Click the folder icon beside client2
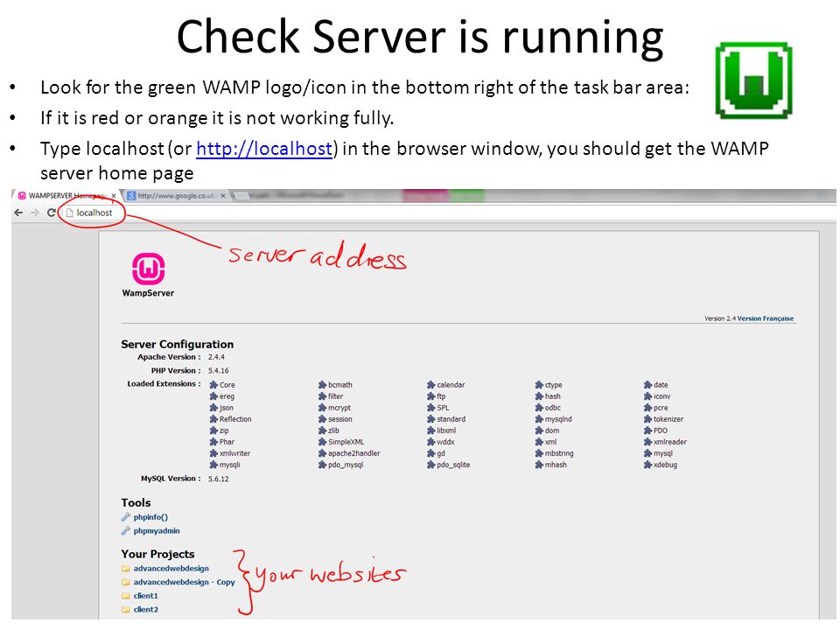Screen dimensions: 840x630 click(x=125, y=610)
